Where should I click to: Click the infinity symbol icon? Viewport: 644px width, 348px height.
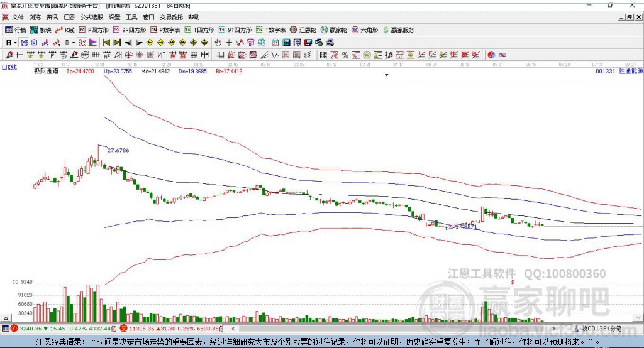point(502,55)
